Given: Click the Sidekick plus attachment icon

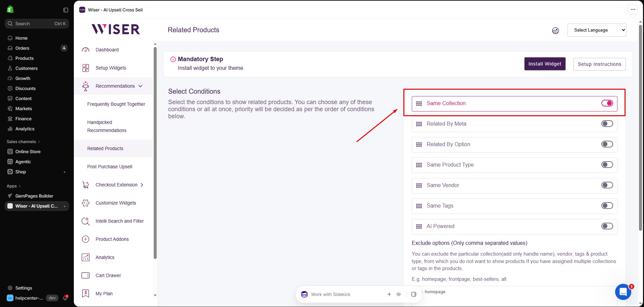Looking at the screenshot, I should pos(389,294).
